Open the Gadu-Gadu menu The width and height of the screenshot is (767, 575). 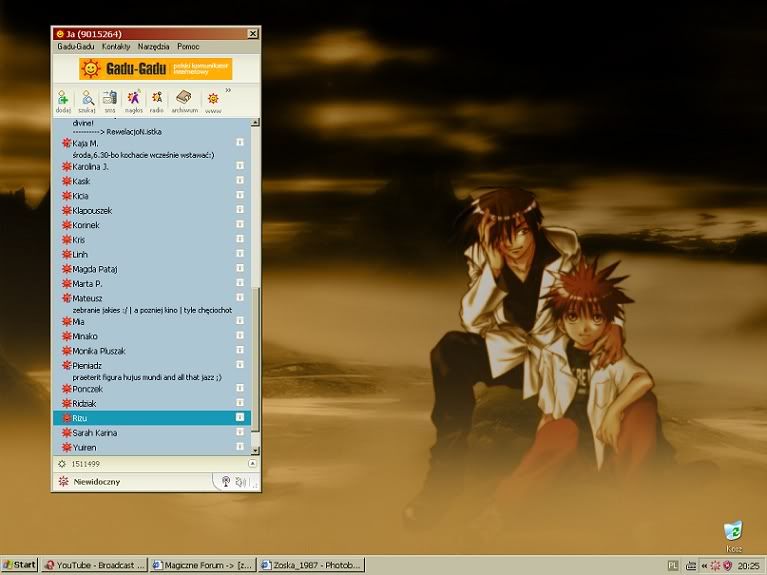coord(75,46)
